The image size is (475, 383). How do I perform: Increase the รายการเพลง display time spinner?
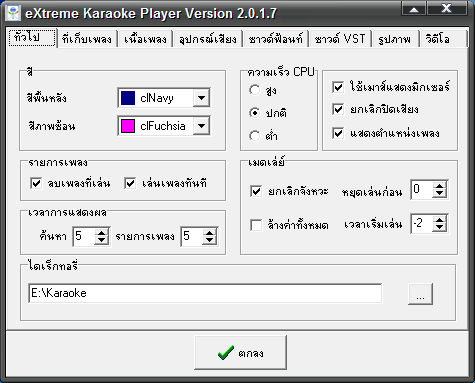209,232
